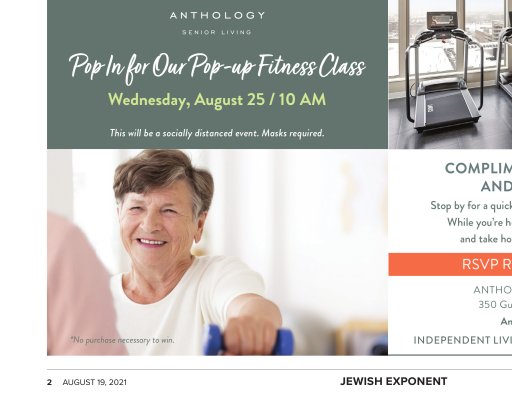Click the Stop by for a quick line
Screen dimensions: 512x418
(471, 206)
